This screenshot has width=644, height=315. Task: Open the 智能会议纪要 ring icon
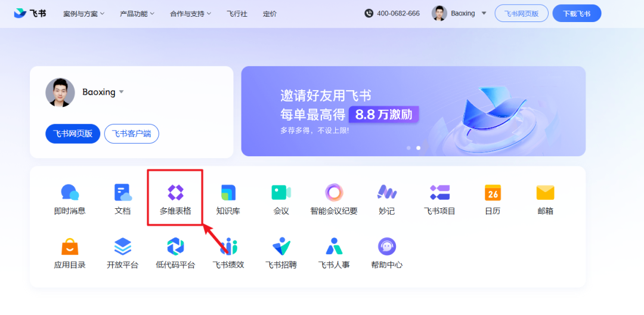click(334, 192)
